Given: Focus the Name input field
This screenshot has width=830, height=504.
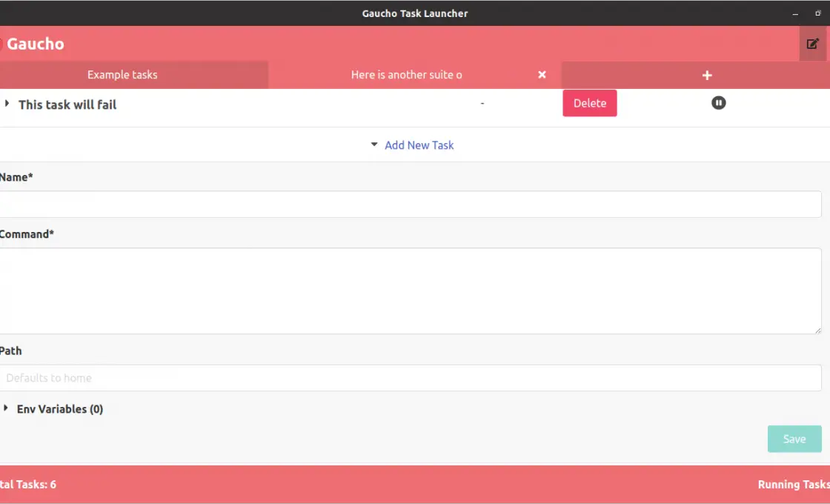Looking at the screenshot, I should coord(411,205).
